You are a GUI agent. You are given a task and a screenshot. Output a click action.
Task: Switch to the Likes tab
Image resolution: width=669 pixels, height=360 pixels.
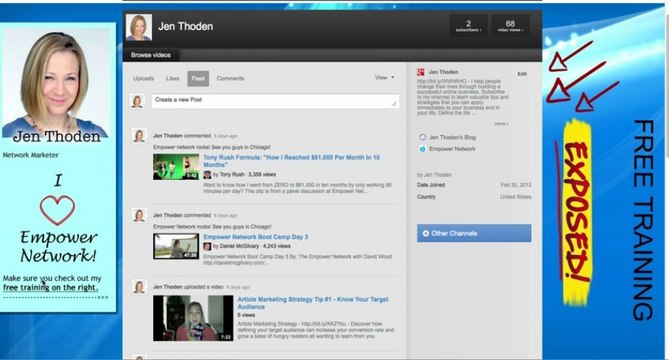[172, 78]
